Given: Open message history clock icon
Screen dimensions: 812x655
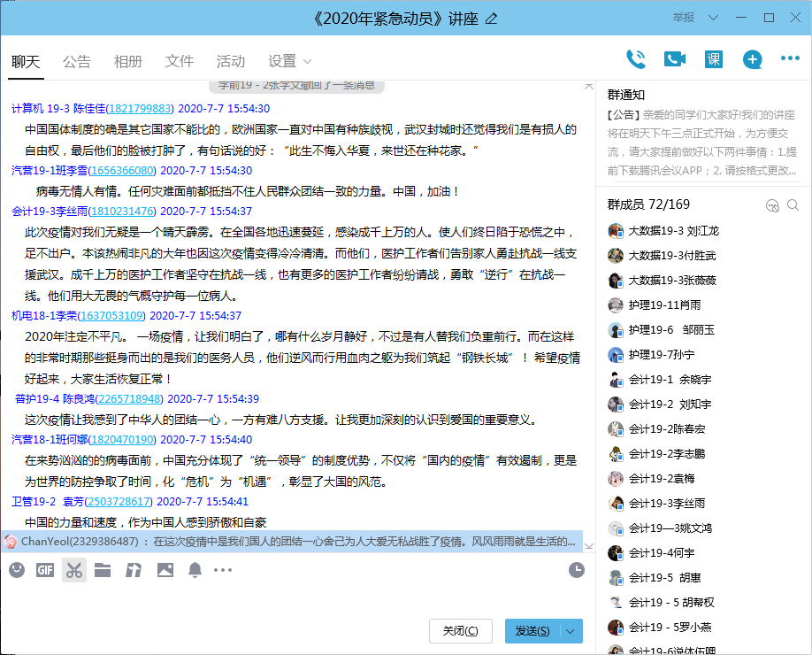Looking at the screenshot, I should pyautogui.click(x=576, y=570).
